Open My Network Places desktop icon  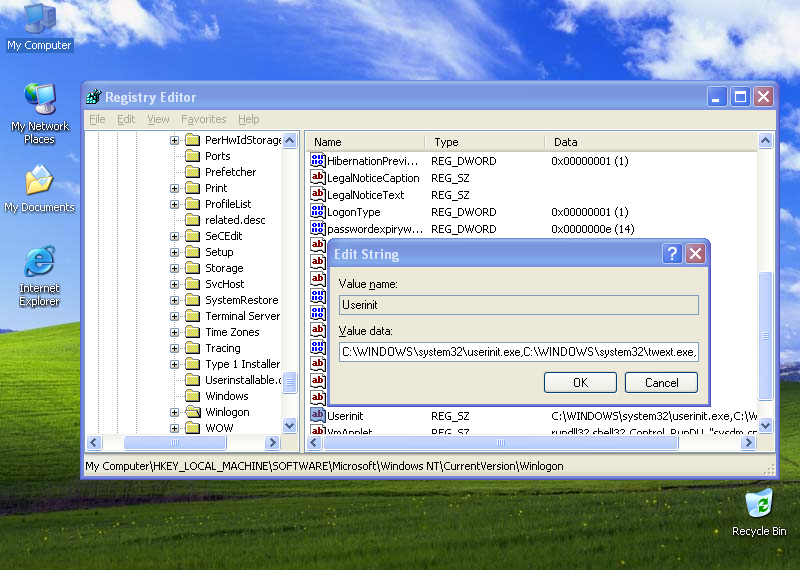pos(39,114)
